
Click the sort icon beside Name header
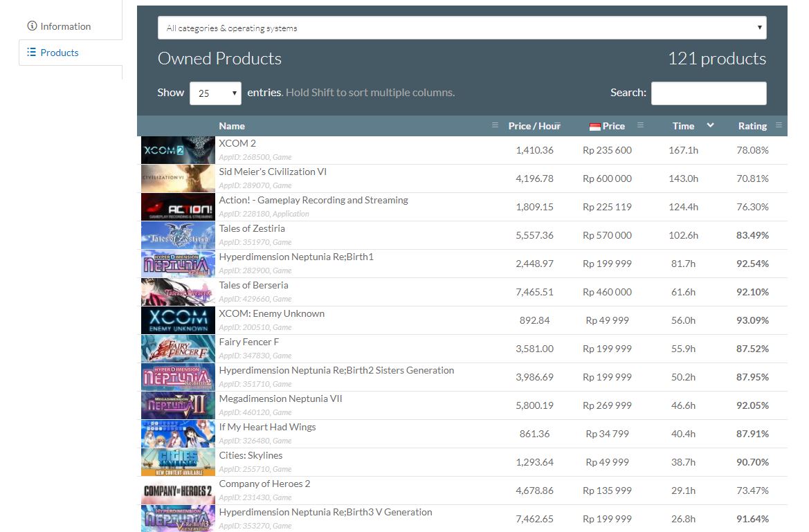pos(495,125)
